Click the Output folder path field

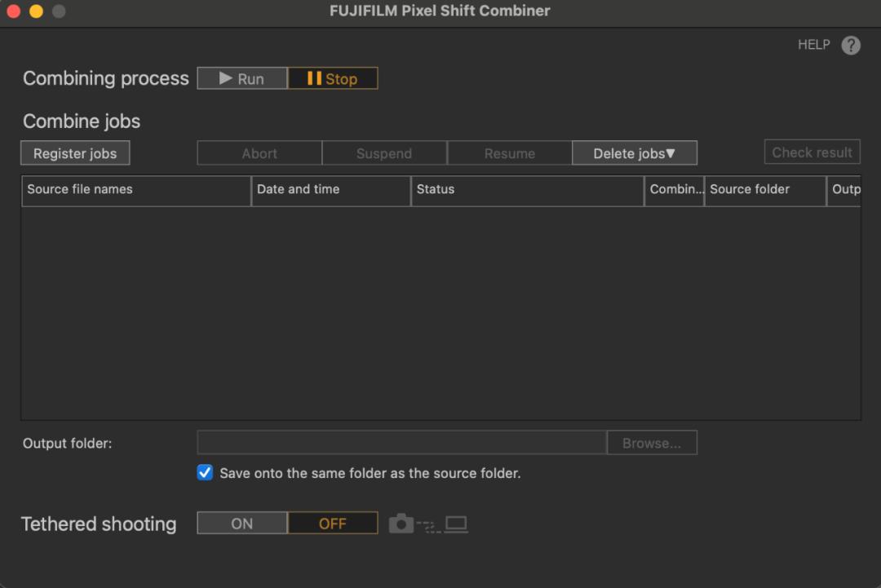[x=401, y=443]
